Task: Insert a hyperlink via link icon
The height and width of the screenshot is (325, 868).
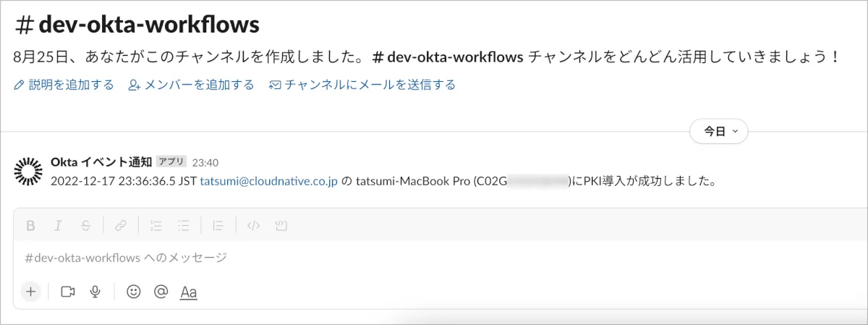Action: point(120,226)
